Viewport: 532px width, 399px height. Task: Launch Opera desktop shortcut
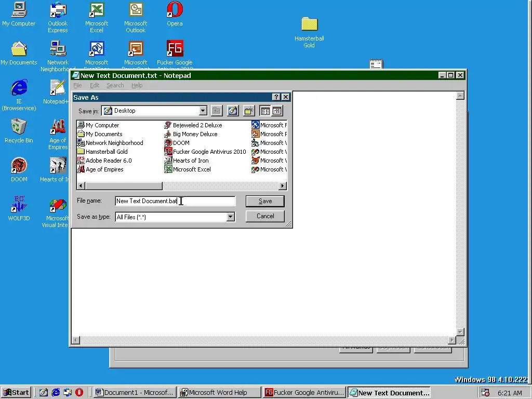175,14
